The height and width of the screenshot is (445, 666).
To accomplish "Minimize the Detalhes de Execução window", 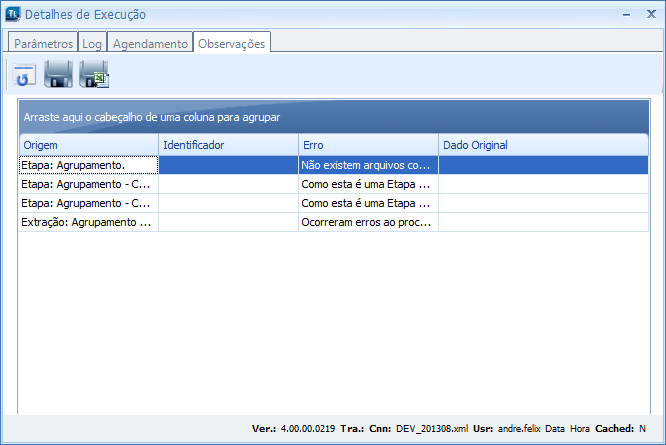I will coord(625,14).
